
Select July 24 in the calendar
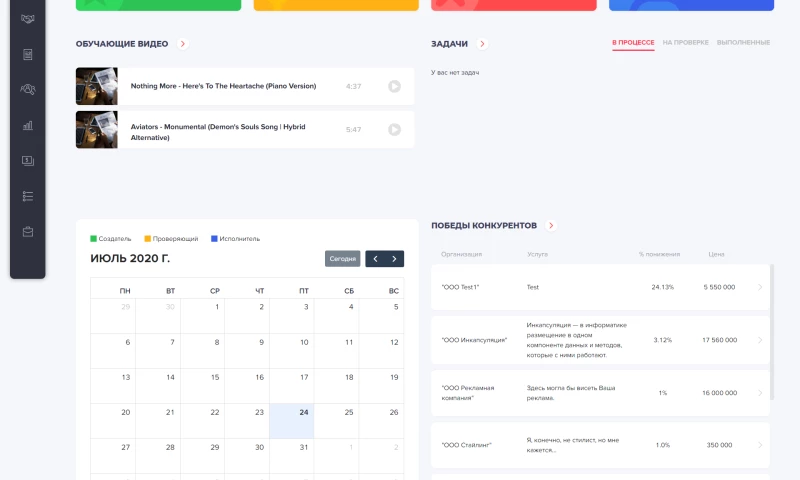tap(292, 421)
